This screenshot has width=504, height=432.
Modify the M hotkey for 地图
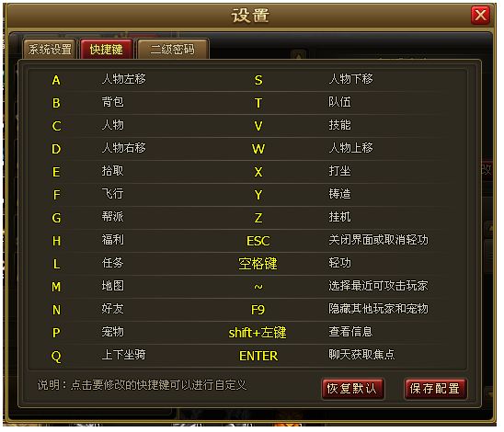click(56, 287)
